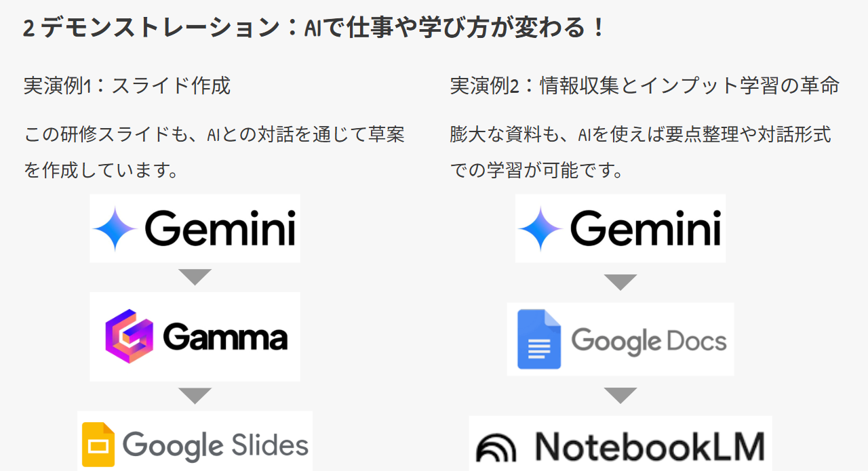This screenshot has height=471, width=868.
Task: Click the "Gamma" wordmark text
Action: (x=225, y=337)
